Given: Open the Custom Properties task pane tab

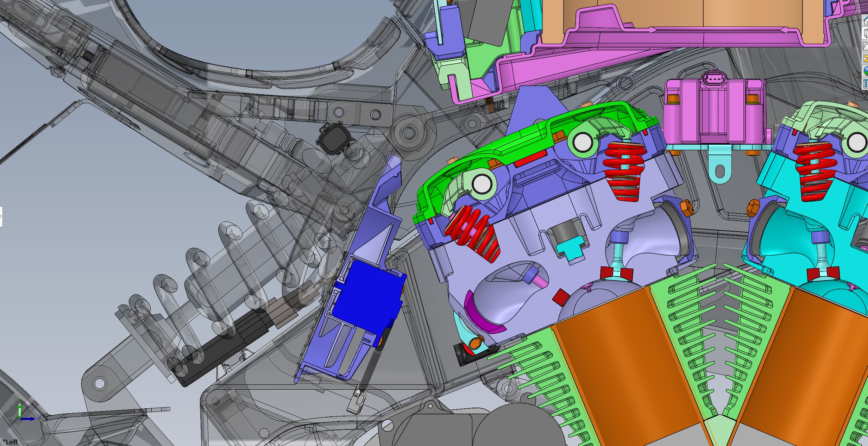Looking at the screenshot, I should (866, 84).
